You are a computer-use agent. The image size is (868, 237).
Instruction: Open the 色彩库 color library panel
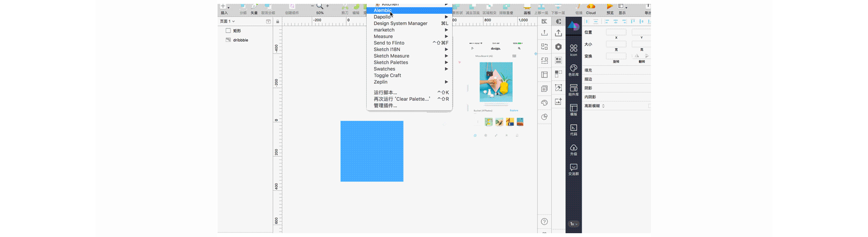coord(573,70)
